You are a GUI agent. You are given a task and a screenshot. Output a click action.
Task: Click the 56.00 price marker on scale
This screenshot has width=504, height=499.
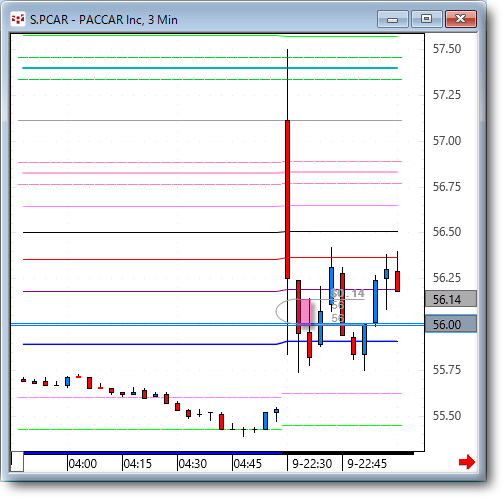coord(451,324)
